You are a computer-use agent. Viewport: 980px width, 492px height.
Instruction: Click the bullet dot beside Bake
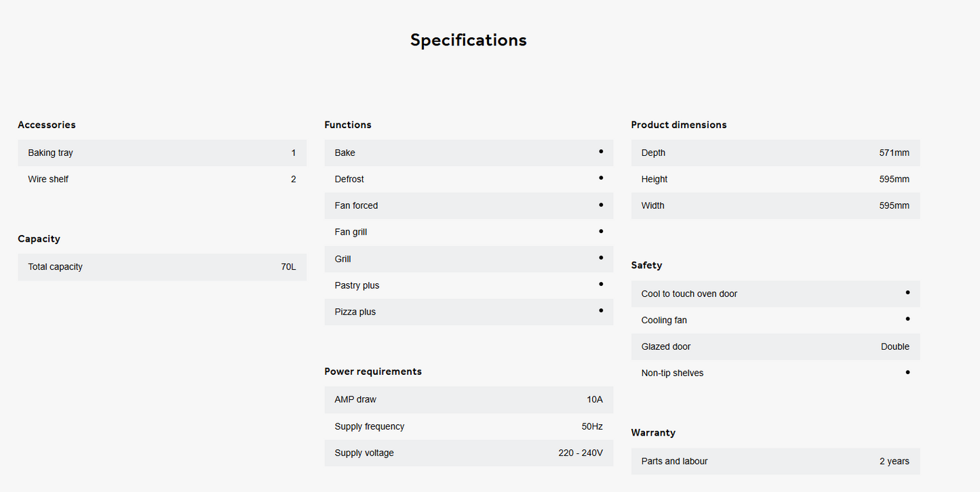601,152
